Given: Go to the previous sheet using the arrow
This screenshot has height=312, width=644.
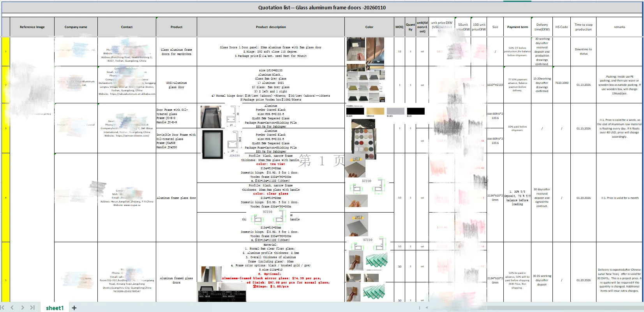Looking at the screenshot, I should pyautogui.click(x=12, y=308).
